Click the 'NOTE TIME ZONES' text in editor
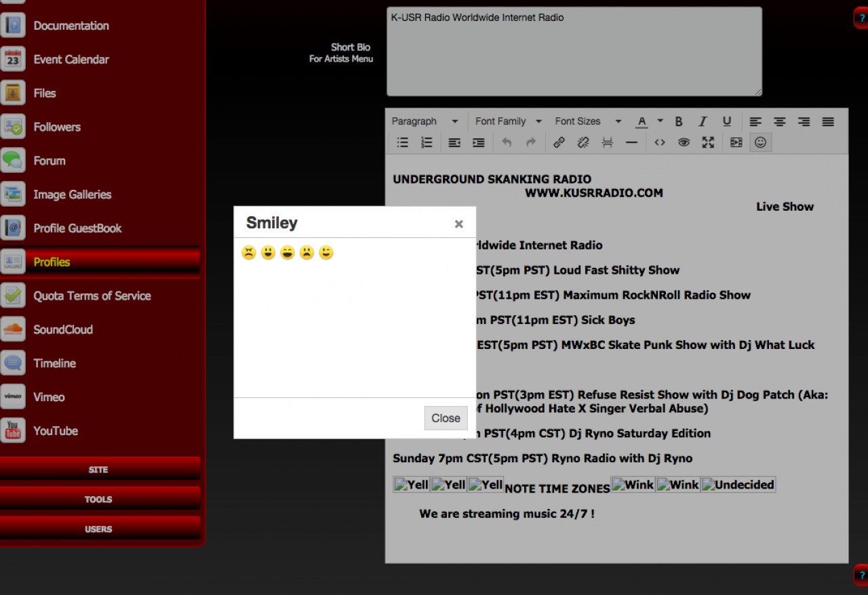The height and width of the screenshot is (595, 868). coord(557,489)
